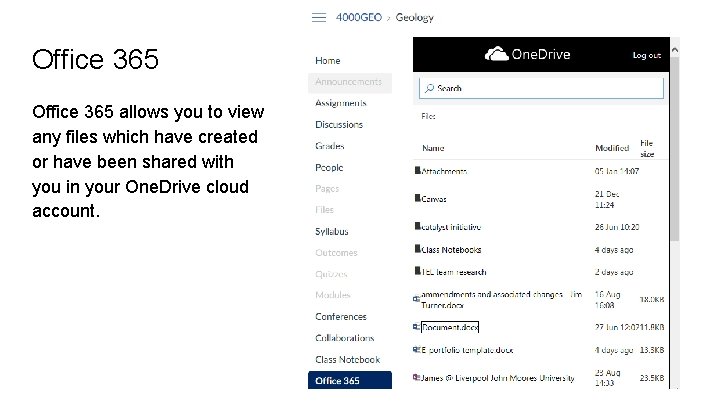Viewport: 720px width, 405px height.
Task: Open ammendments and associated changes document
Action: [501, 299]
